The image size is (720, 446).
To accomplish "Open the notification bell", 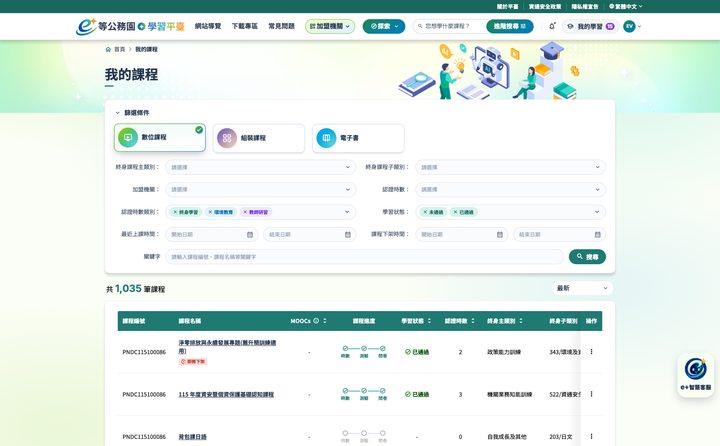I will coord(552,26).
